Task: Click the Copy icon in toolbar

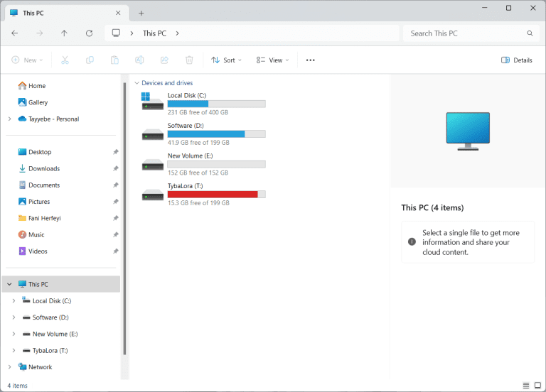Action: pyautogui.click(x=90, y=60)
